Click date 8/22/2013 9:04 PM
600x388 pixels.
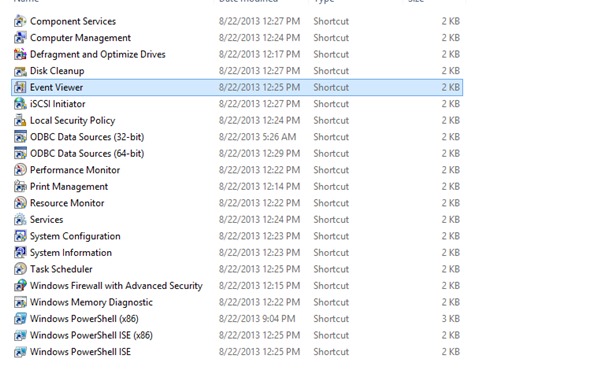click(x=257, y=319)
